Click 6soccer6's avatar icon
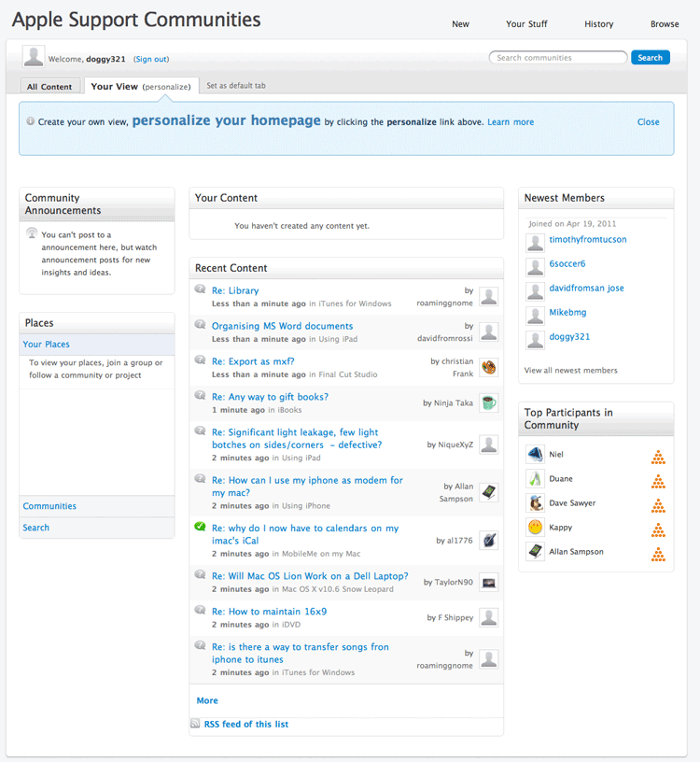The height and width of the screenshot is (762, 700). (x=536, y=267)
